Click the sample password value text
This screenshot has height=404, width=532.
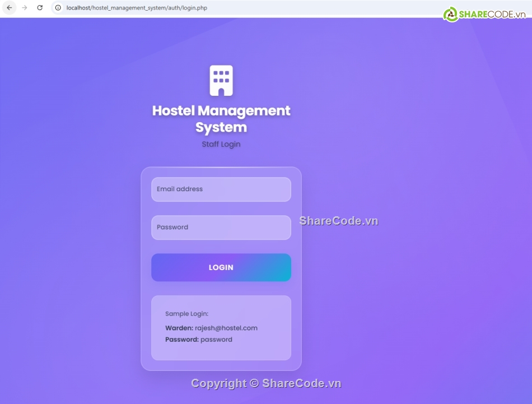coord(216,340)
